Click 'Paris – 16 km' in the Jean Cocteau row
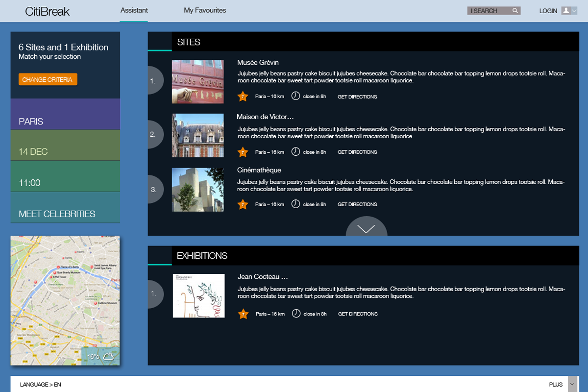Screen dimensions: 588x392 [x=270, y=314]
